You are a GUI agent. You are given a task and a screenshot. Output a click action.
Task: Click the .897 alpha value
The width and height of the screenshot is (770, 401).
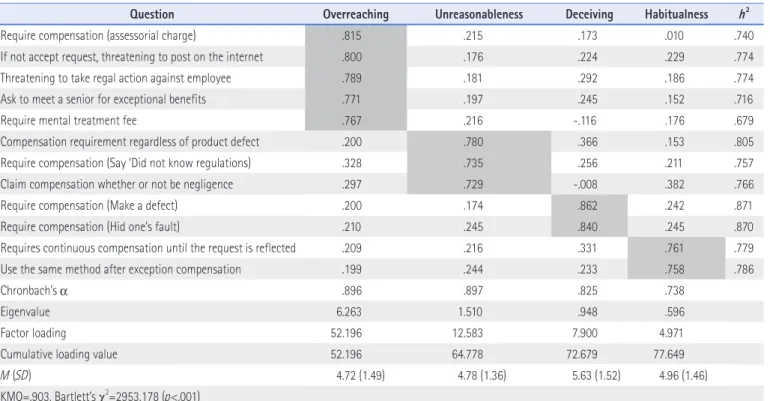473,291
